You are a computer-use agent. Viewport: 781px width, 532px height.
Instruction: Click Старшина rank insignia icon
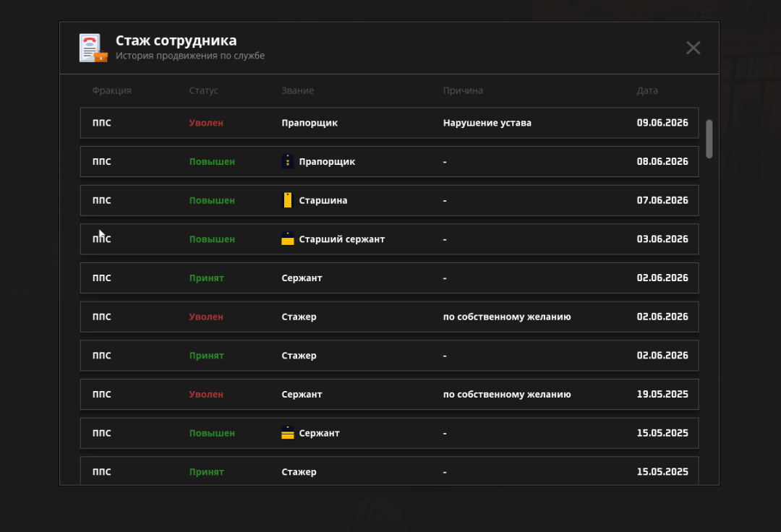point(287,200)
